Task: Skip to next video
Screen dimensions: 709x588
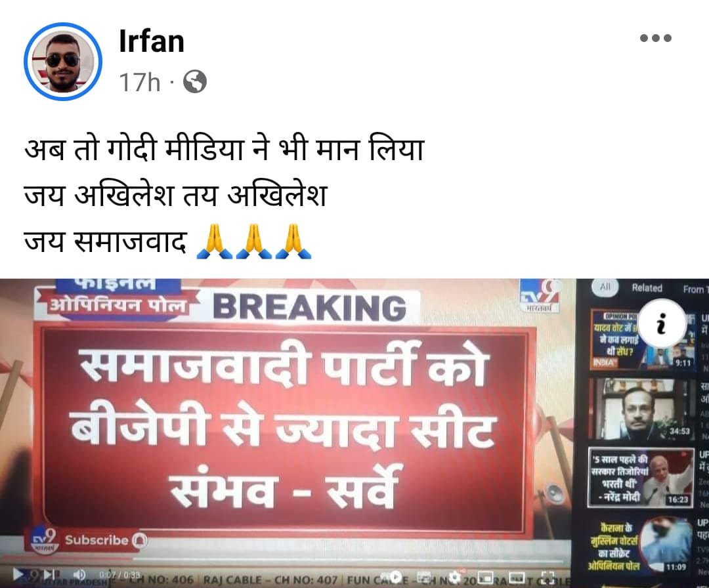Action: [49, 574]
